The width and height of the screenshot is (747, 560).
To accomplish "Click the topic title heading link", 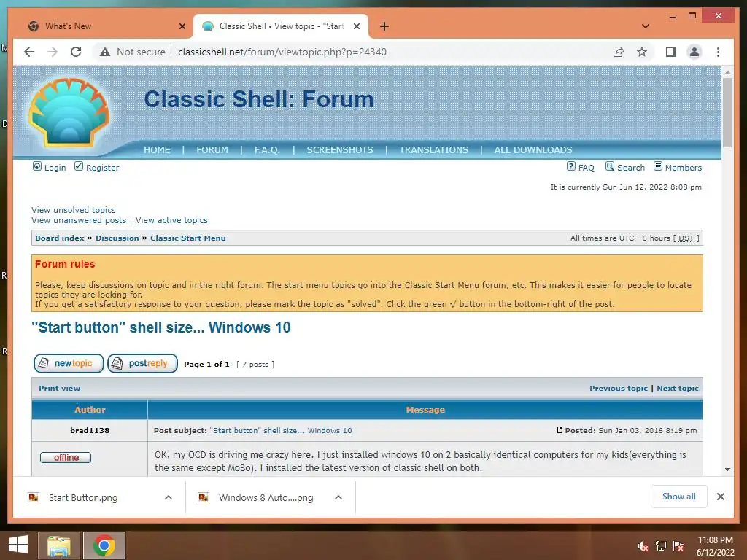I will [161, 327].
